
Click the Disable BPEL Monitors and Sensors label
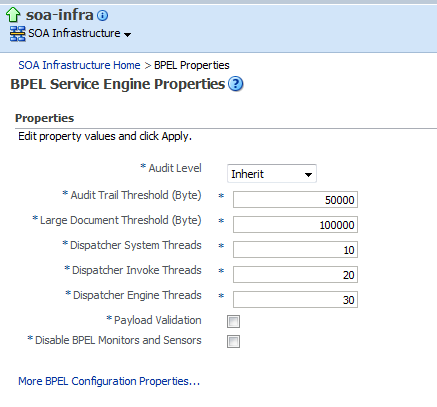[118, 340]
